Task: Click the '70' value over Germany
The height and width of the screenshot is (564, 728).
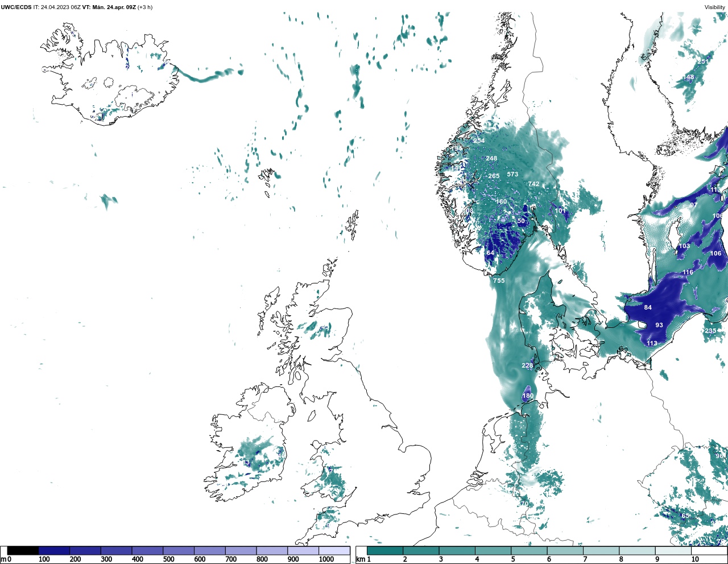Action: click(x=524, y=504)
